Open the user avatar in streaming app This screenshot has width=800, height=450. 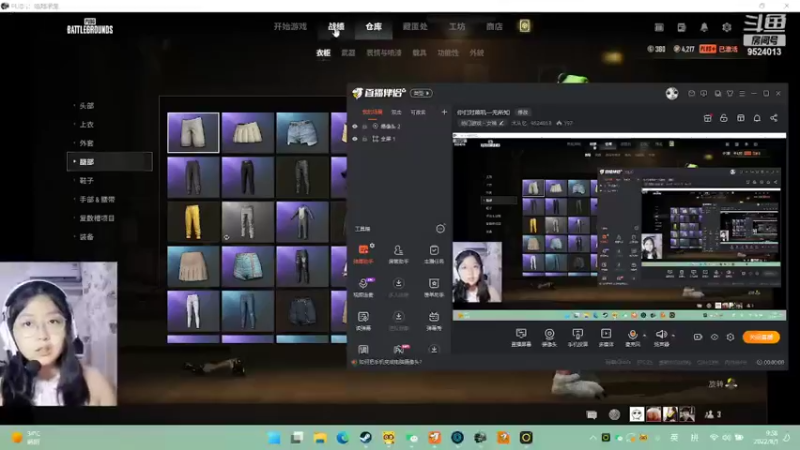pyautogui.click(x=672, y=93)
